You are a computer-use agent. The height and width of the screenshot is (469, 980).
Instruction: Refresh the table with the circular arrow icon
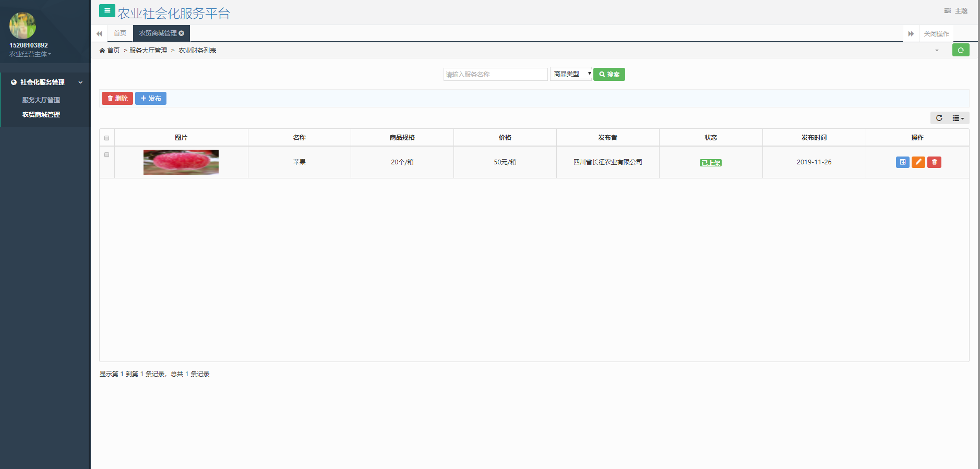coord(939,118)
